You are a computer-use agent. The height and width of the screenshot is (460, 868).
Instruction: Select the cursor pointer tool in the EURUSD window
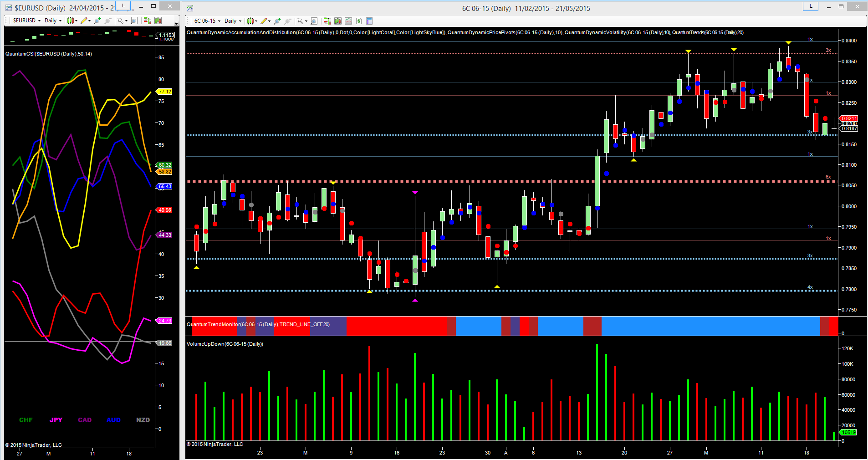click(120, 20)
